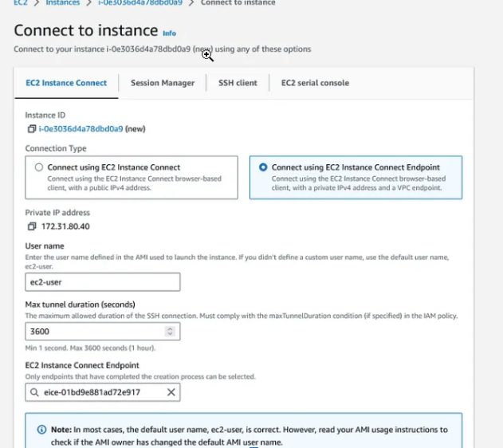Click the User name input field
This screenshot has width=503, height=448.
(103, 281)
